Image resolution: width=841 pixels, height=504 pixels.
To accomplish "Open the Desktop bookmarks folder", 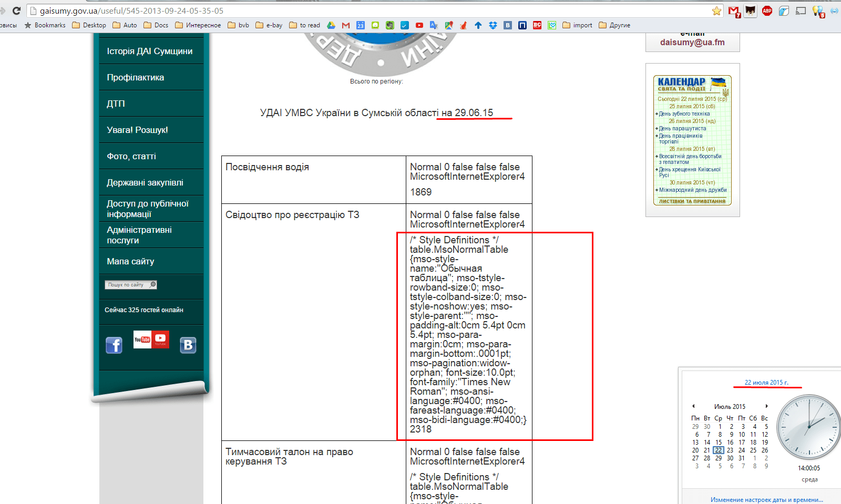I will coord(89,25).
